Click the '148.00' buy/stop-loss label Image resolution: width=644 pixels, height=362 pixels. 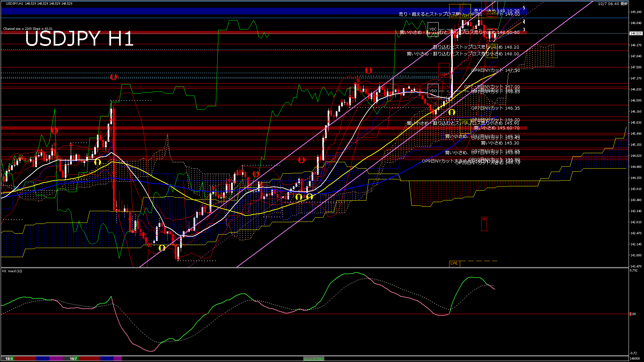[x=463, y=54]
